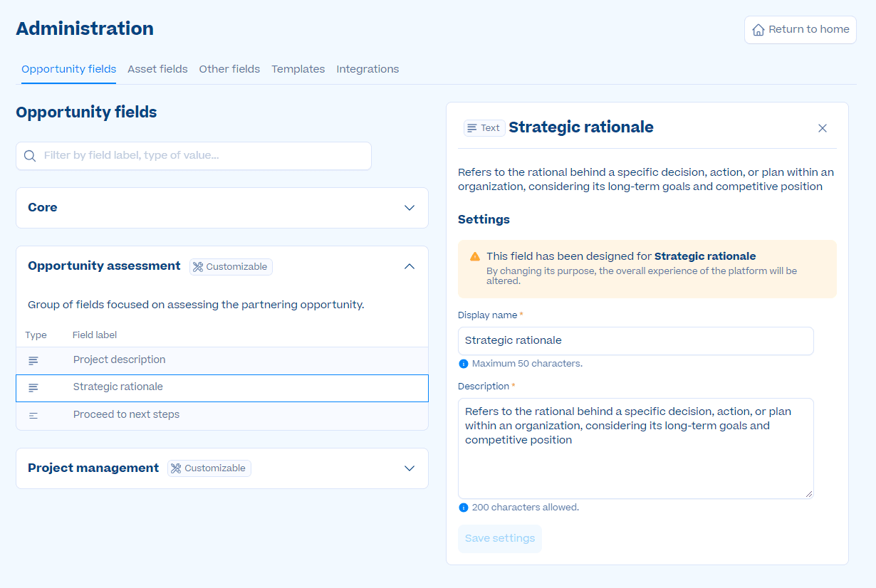Close the Strategic rationale panel

point(823,128)
